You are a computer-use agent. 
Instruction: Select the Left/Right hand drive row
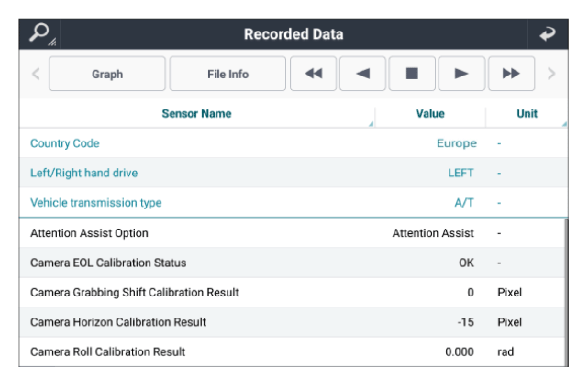click(294, 173)
